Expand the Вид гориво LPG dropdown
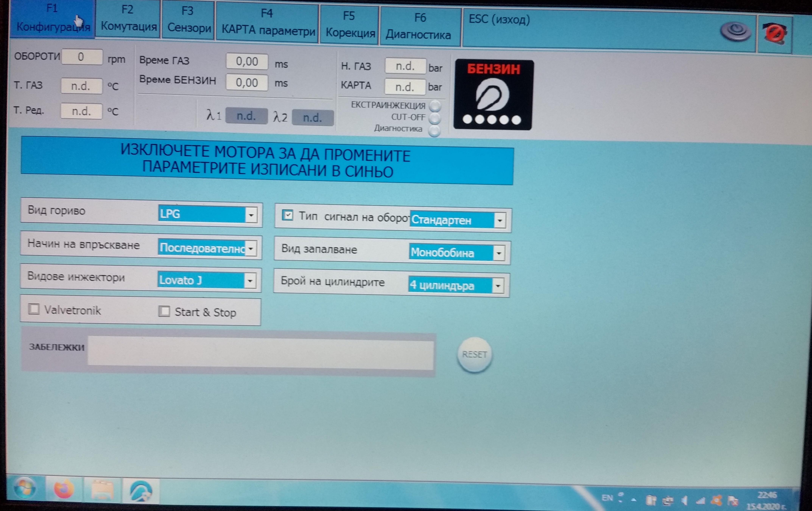The height and width of the screenshot is (511, 812). point(251,215)
